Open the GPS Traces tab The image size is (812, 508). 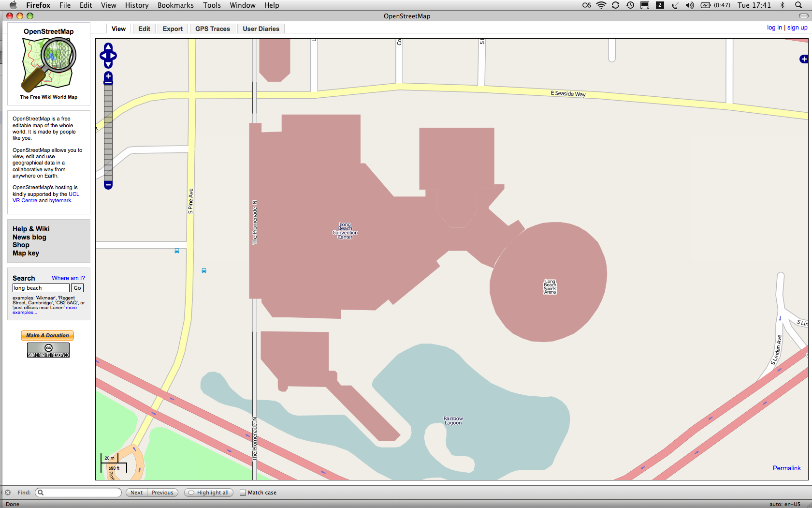click(213, 29)
